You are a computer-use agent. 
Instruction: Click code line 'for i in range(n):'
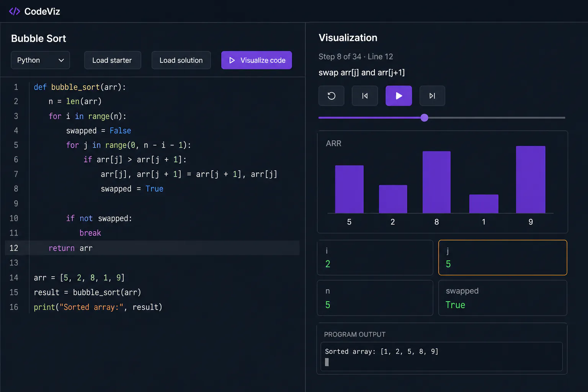coord(87,116)
